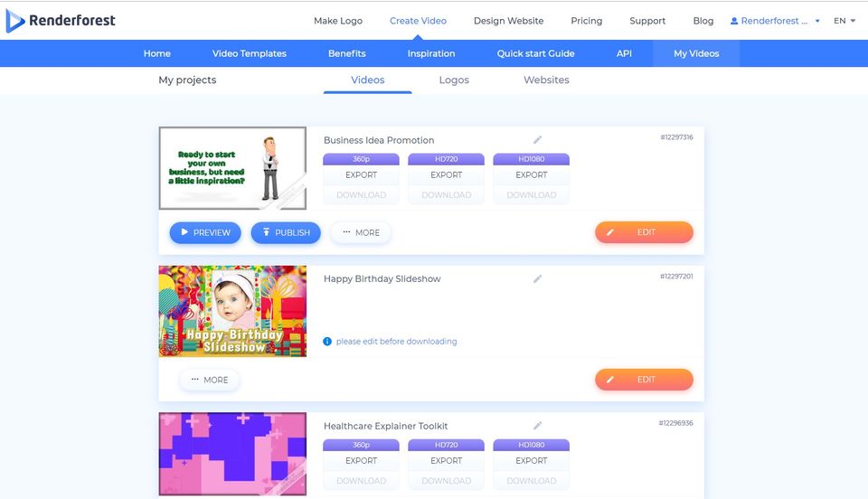The height and width of the screenshot is (499, 868).
Task: Click the 'Happy Birthday Slideshow' title
Action: point(382,278)
